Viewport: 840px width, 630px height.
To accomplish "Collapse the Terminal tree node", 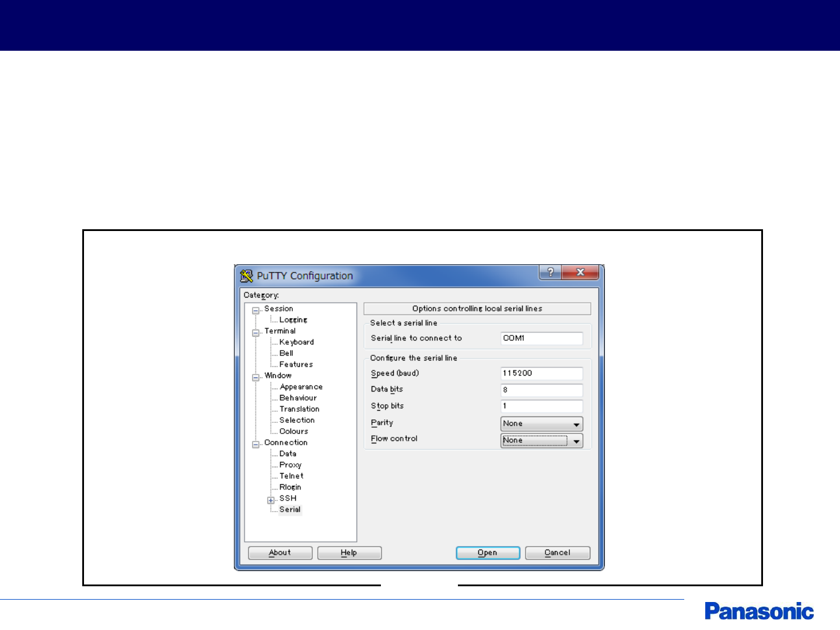I will [256, 332].
